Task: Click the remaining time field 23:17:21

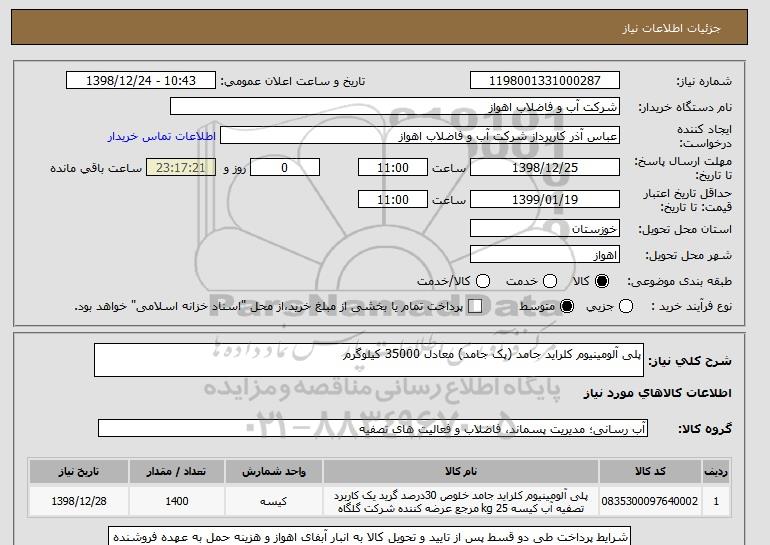Action: pos(181,167)
